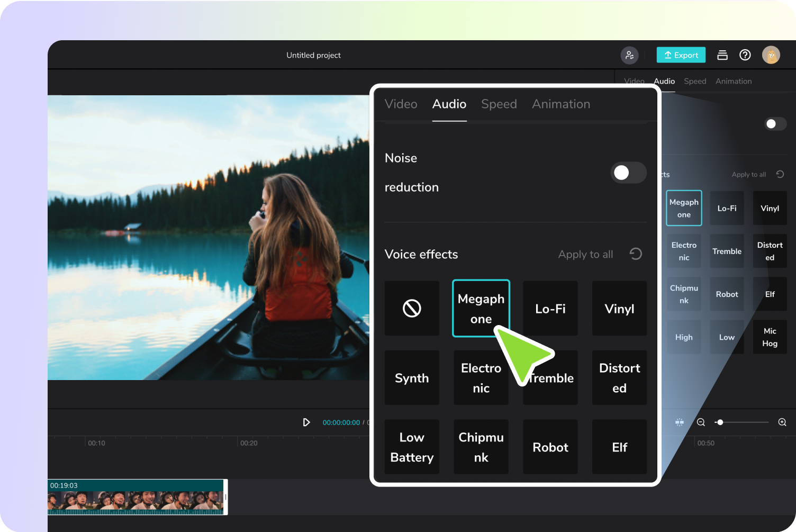Select the 00:19:03 clip on the timeline

[137, 497]
